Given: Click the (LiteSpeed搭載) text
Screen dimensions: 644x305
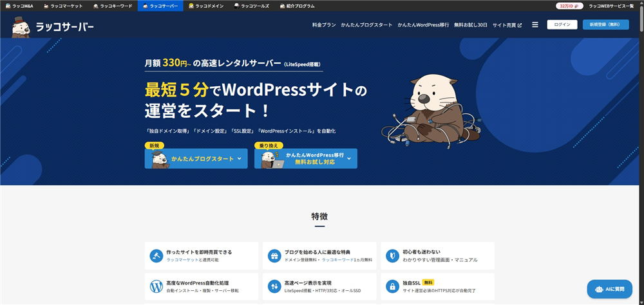Looking at the screenshot, I should [x=302, y=64].
